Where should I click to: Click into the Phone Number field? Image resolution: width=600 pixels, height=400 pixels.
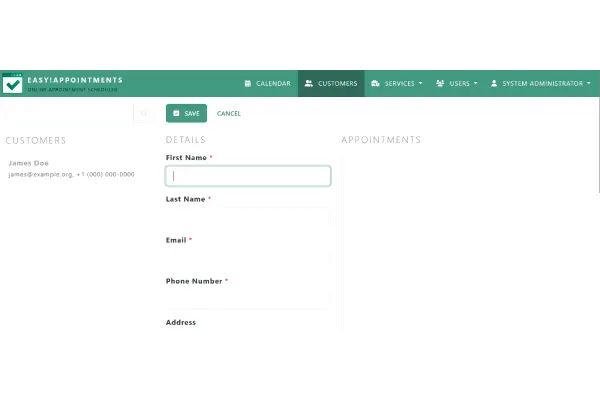coord(248,299)
